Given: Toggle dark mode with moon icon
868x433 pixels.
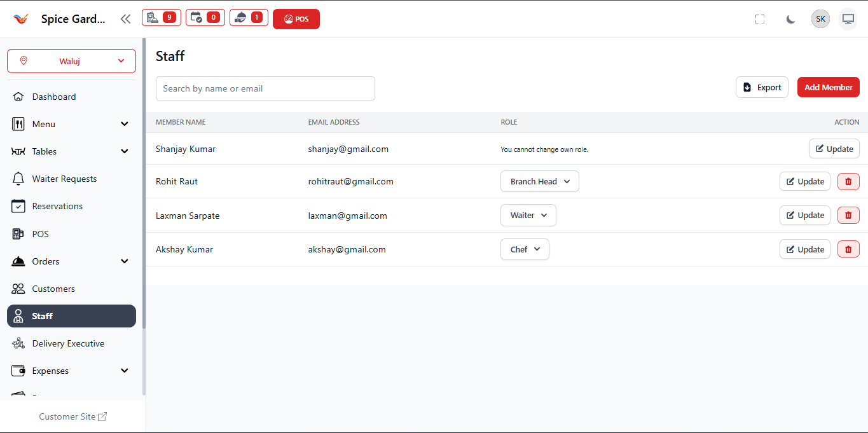Looking at the screenshot, I should point(790,18).
